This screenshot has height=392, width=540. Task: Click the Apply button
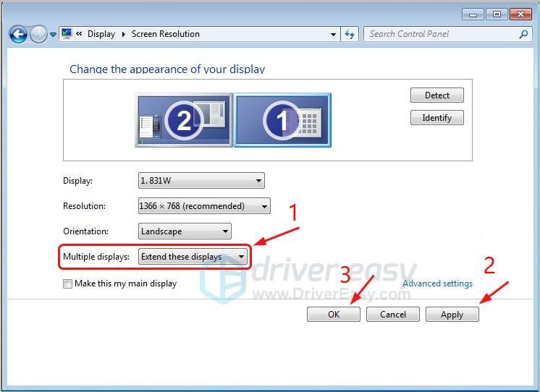[x=452, y=314]
